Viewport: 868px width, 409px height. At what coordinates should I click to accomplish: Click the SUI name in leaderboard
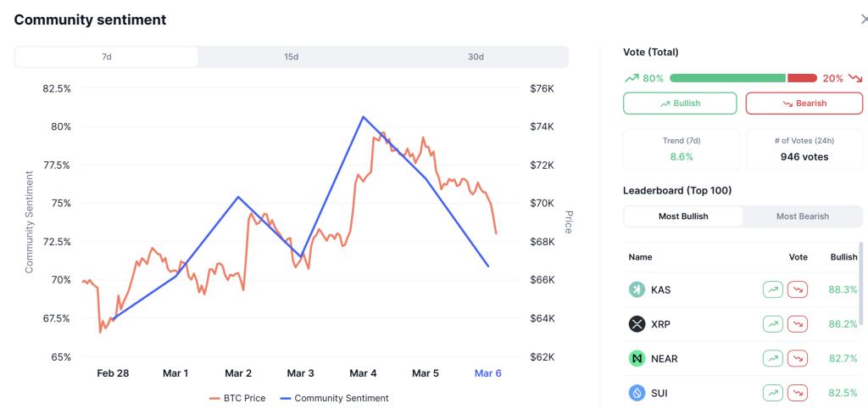[659, 394]
